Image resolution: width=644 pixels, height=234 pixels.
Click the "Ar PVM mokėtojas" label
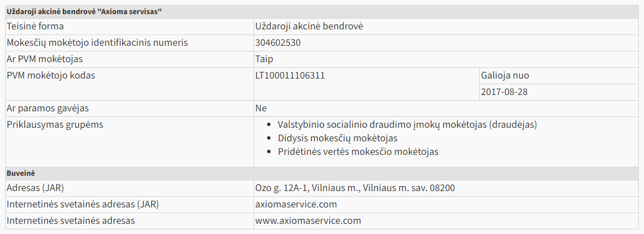(x=45, y=59)
